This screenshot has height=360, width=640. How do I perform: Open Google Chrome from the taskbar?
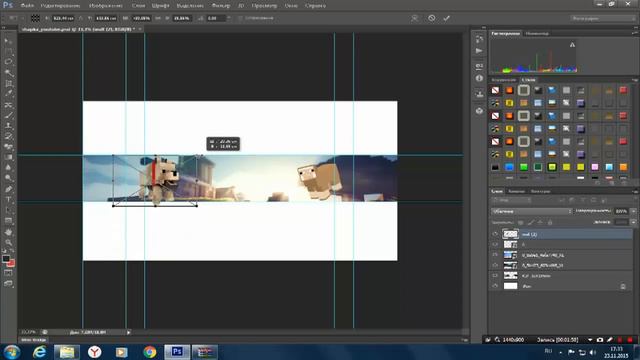tap(149, 352)
